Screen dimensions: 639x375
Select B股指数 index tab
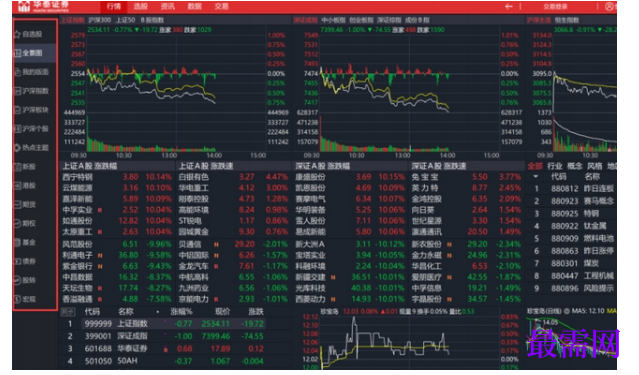pyautogui.click(x=152, y=20)
